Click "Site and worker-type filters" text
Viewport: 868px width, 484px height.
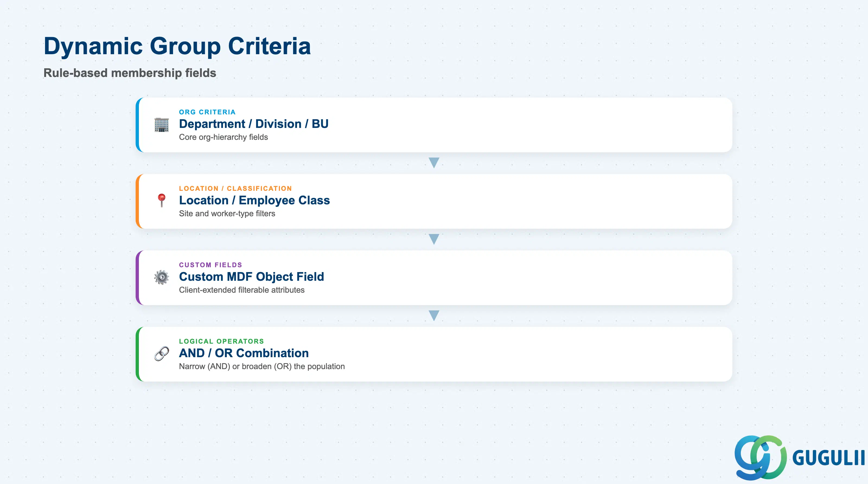(227, 214)
